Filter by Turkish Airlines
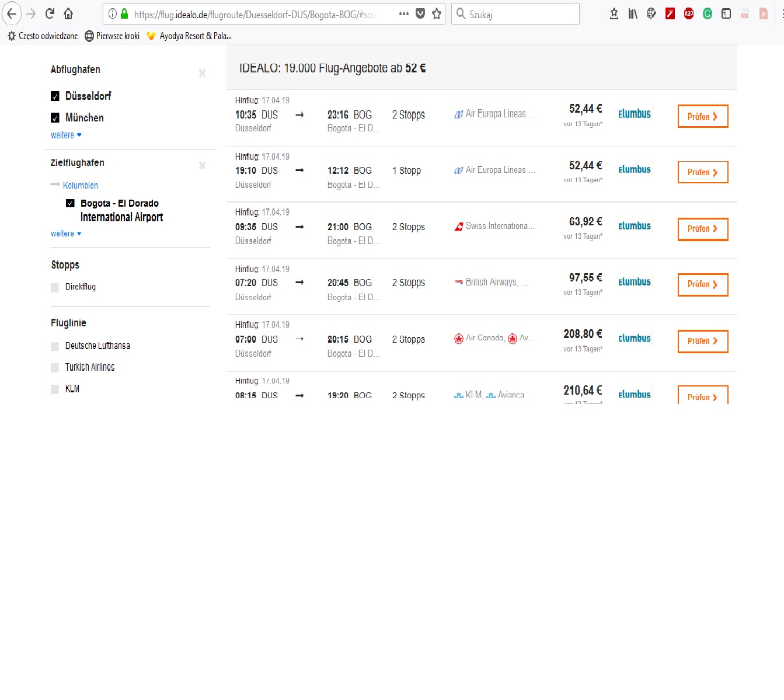This screenshot has height=700, width=784. click(x=55, y=368)
